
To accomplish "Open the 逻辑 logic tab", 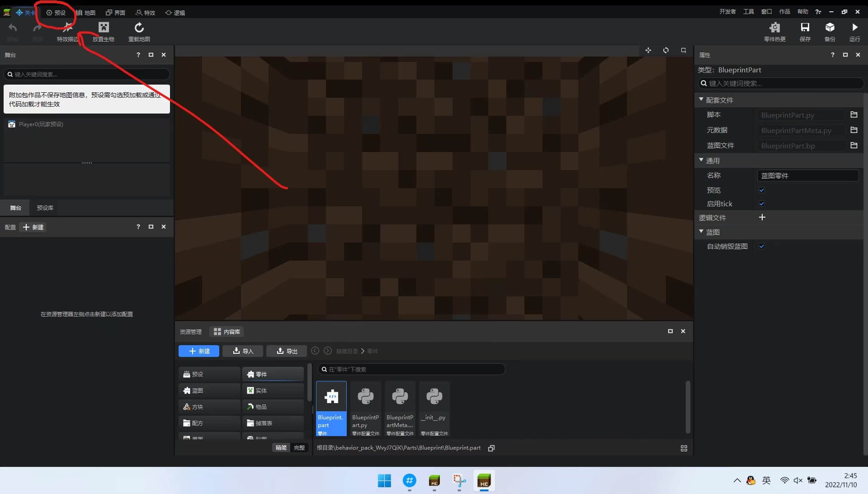I will [x=175, y=13].
